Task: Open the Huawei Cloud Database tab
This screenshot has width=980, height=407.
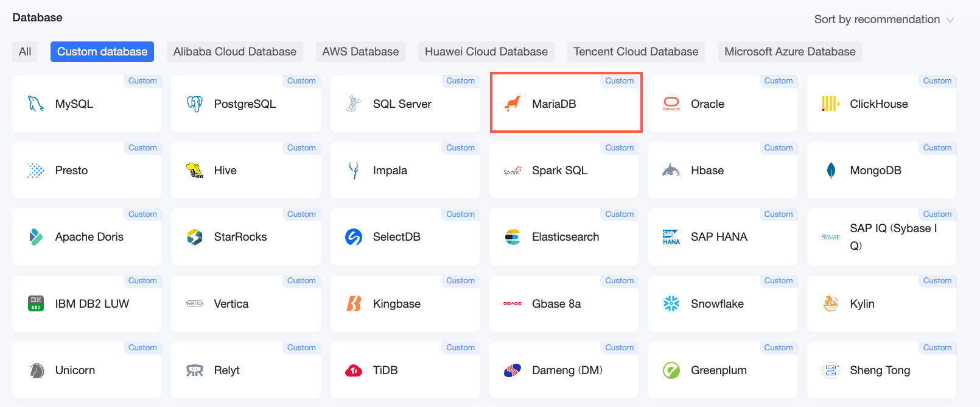Action: pos(486,52)
